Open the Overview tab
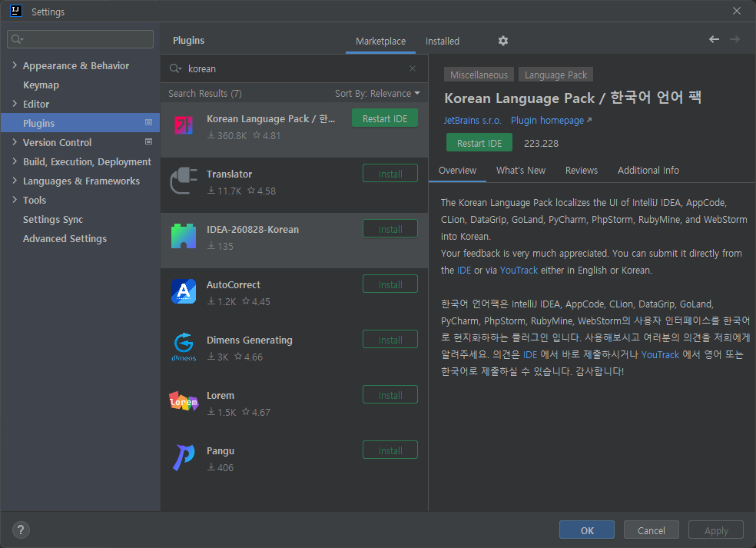 [457, 171]
